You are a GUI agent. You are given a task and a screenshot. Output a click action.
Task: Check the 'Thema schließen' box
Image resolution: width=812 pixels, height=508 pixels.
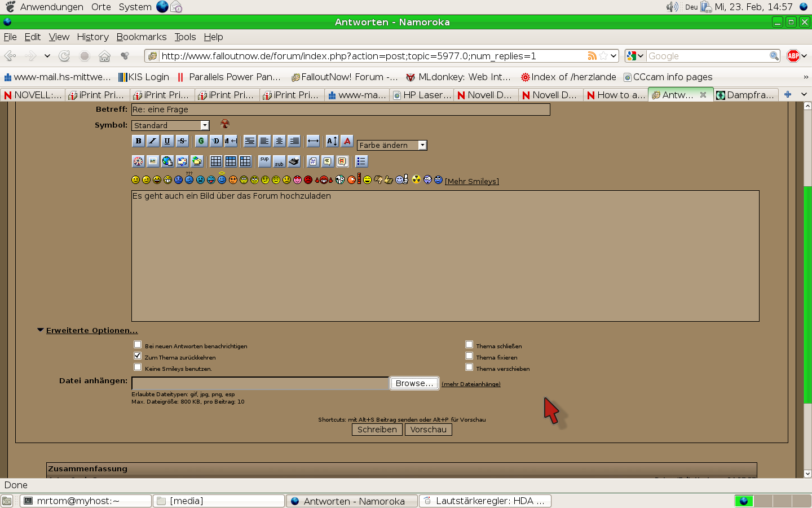click(469, 344)
